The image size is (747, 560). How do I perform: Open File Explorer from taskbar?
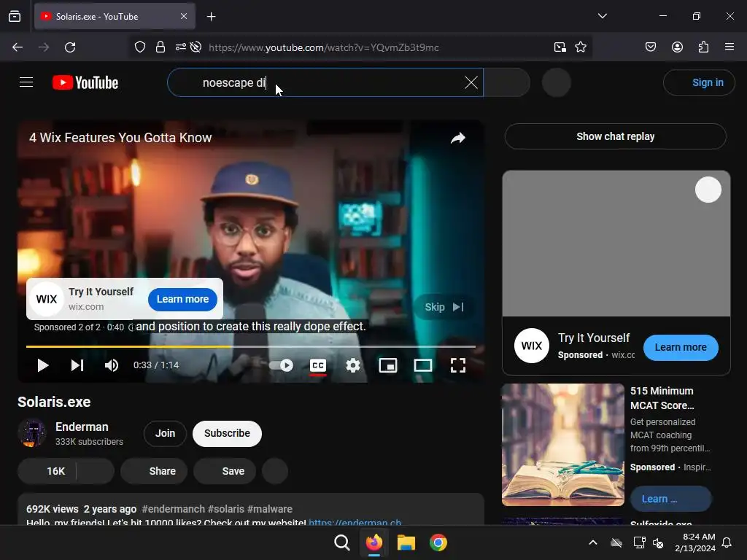(x=406, y=542)
